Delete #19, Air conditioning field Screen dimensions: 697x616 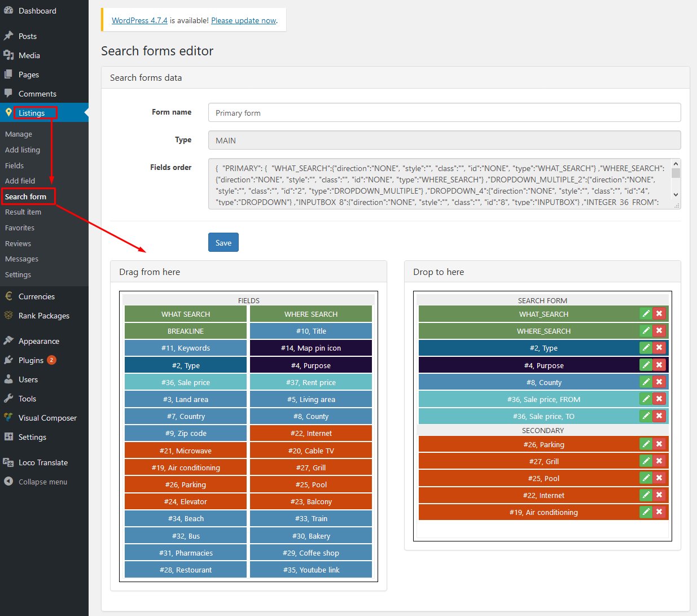[659, 512]
